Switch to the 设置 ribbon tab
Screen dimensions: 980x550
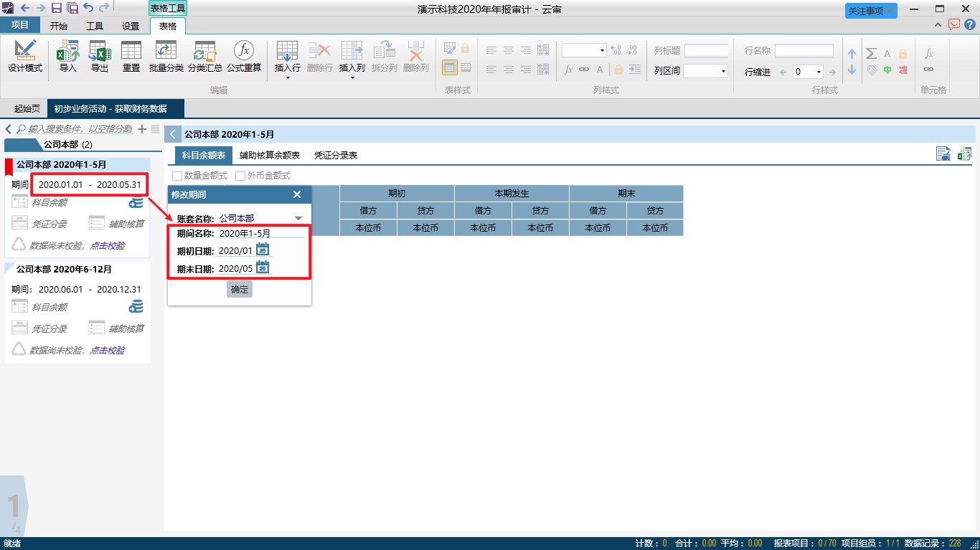[x=131, y=27]
